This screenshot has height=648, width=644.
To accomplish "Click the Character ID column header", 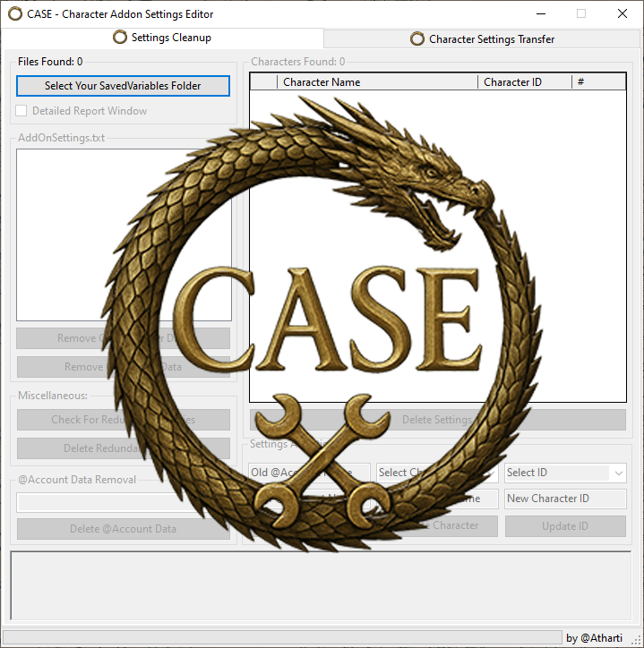I will point(524,82).
